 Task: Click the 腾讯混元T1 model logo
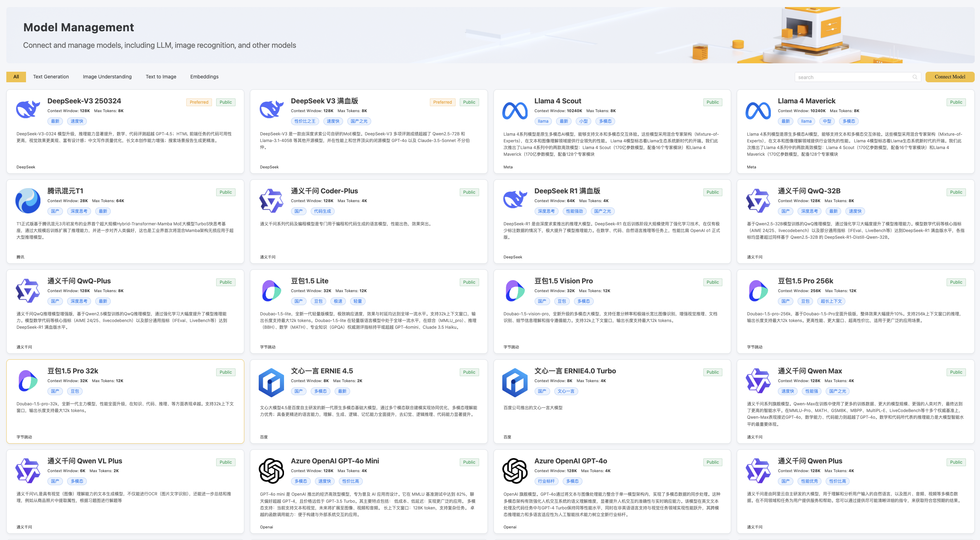coord(28,200)
